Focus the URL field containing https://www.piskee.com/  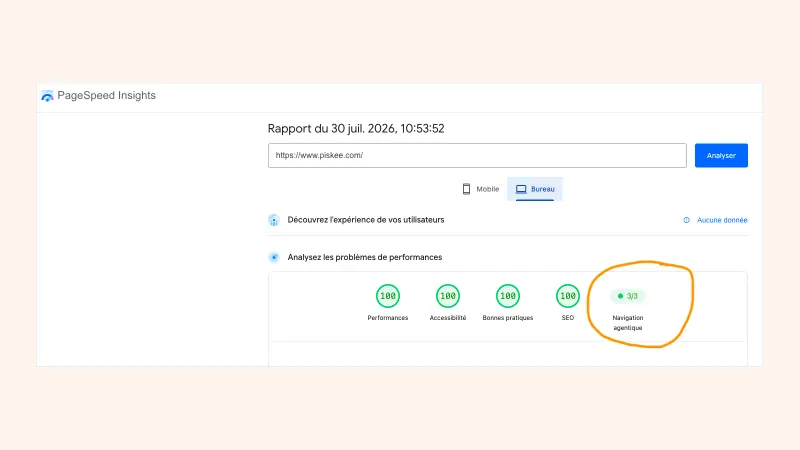(x=477, y=155)
